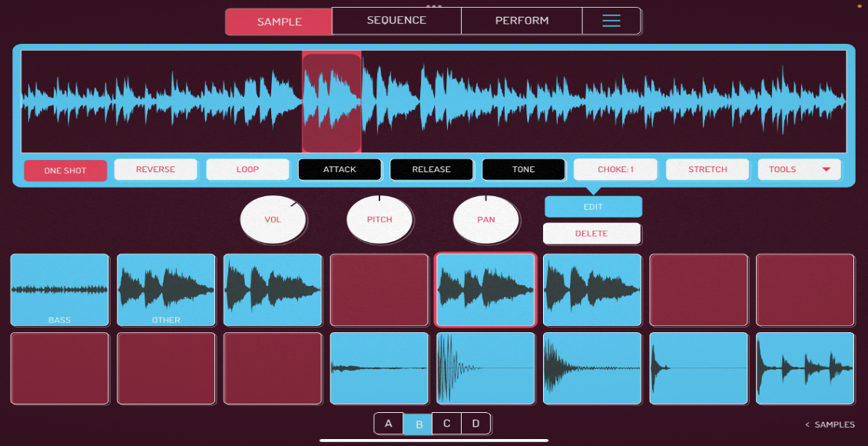868x446 pixels.
Task: Enable STRETCH mode
Action: (x=707, y=169)
